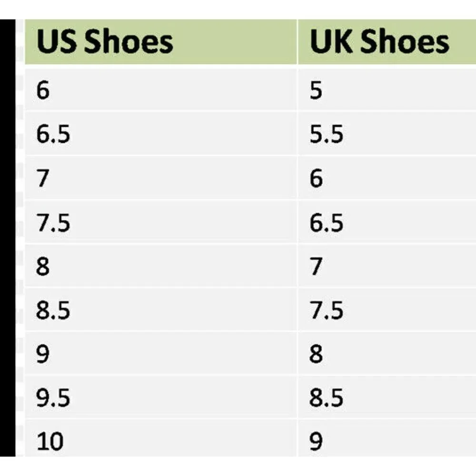Select the UK size 5 cell

[x=387, y=90]
